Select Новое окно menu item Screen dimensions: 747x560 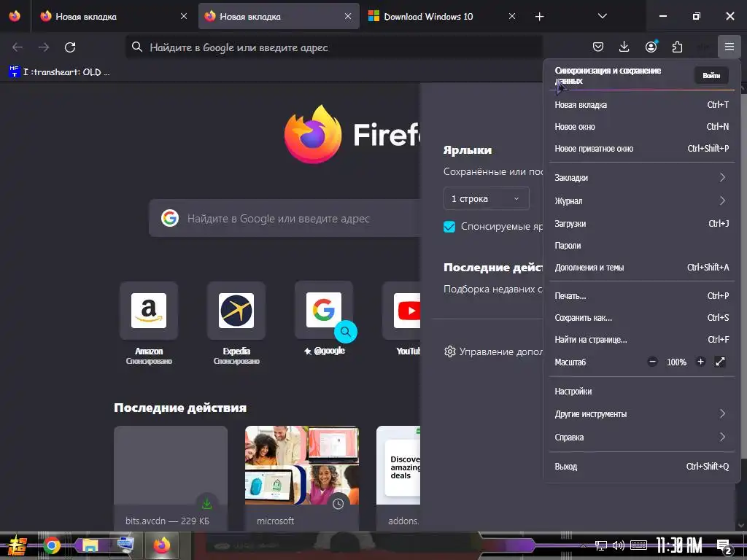pyautogui.click(x=641, y=127)
